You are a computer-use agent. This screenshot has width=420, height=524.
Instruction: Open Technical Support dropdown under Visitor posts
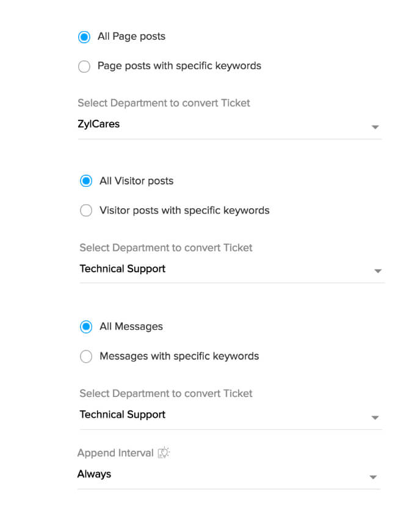coord(232,269)
